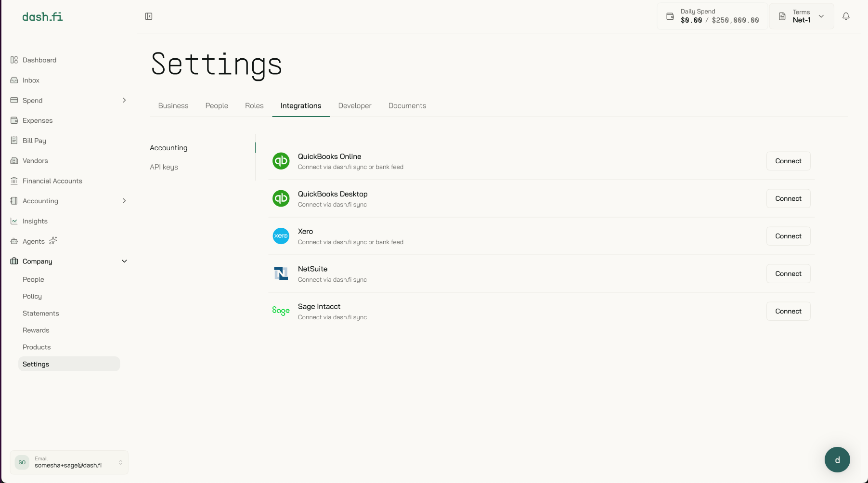The image size is (868, 483).
Task: Select the Accounting integrations section
Action: tap(168, 148)
